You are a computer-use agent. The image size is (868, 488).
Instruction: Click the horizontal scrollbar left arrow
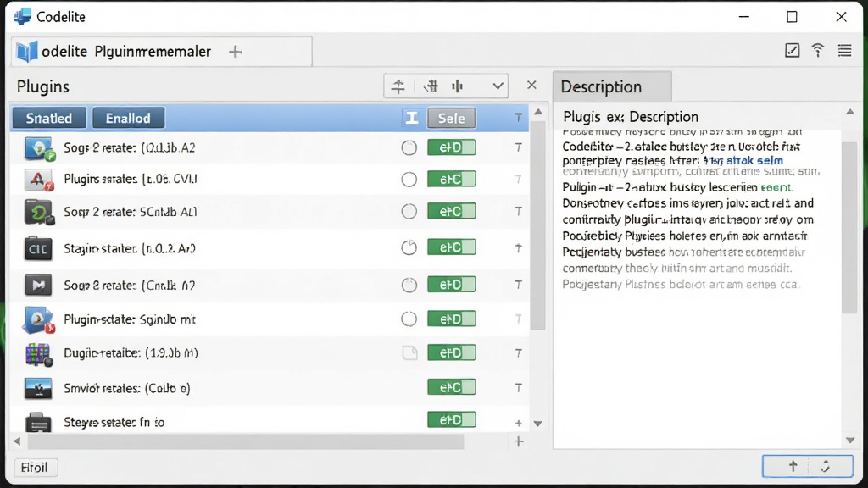[x=17, y=441]
